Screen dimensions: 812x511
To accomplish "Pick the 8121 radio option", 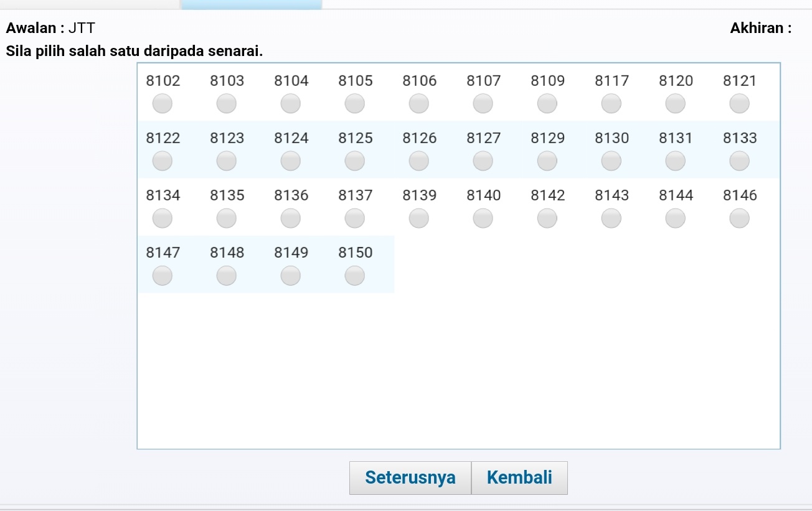I will (739, 103).
